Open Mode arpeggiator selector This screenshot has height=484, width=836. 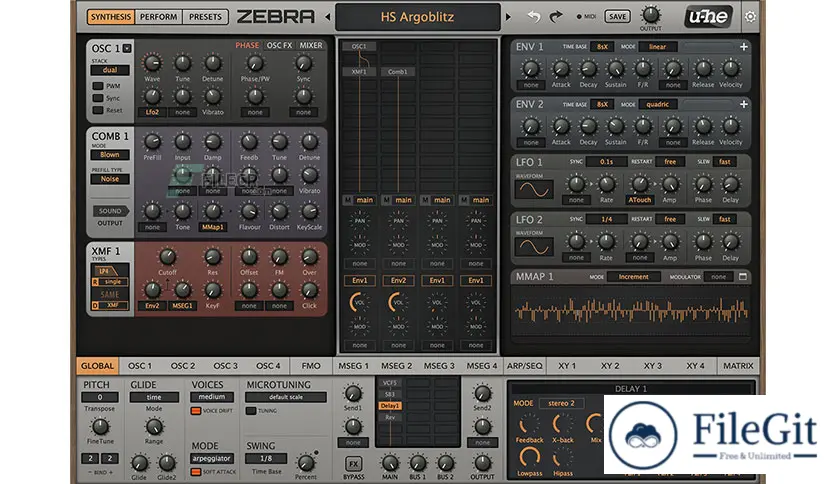pyautogui.click(x=212, y=458)
